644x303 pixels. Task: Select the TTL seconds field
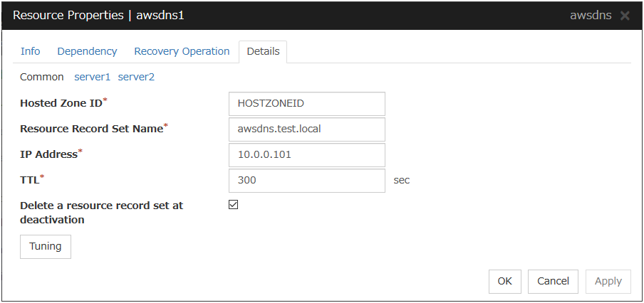(306, 181)
